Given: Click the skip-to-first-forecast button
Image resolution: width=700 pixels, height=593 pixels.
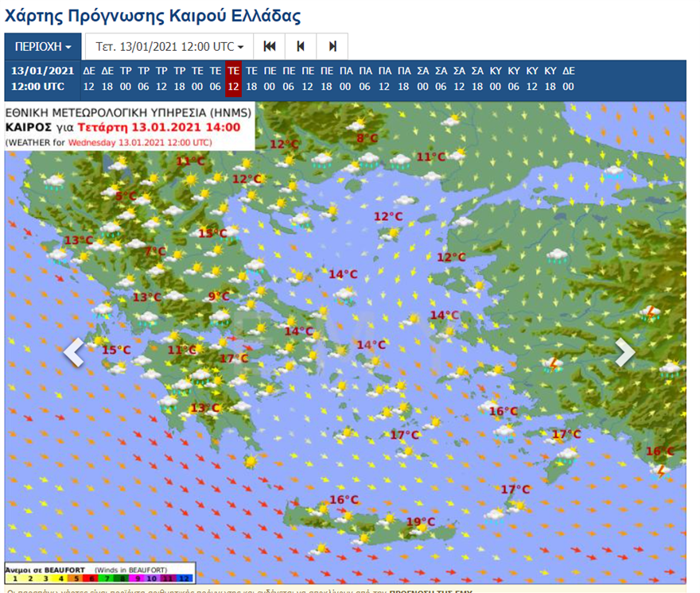Looking at the screenshot, I should click(x=270, y=45).
